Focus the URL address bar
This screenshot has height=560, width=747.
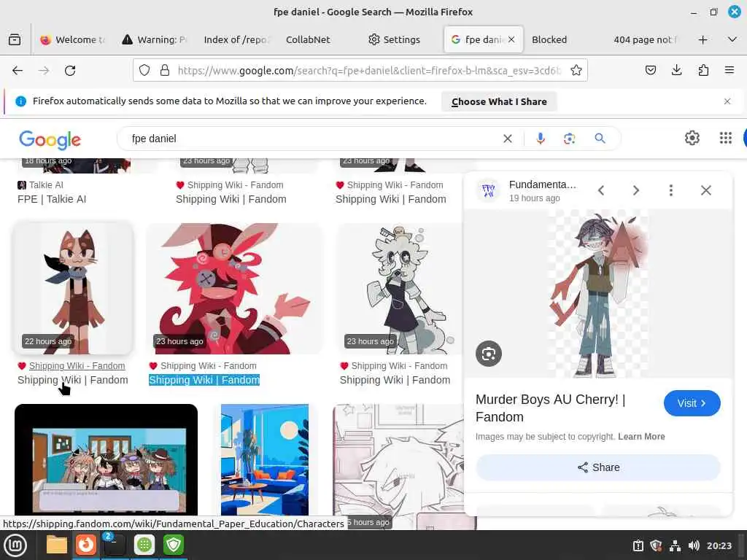(x=369, y=71)
